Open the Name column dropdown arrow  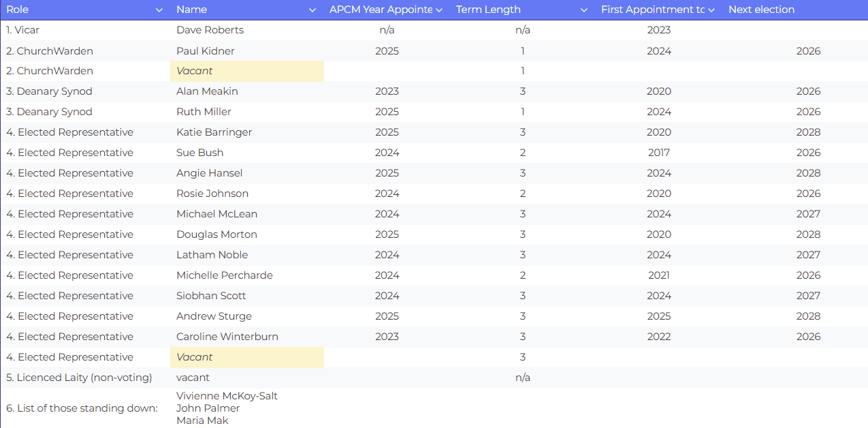[x=312, y=10]
